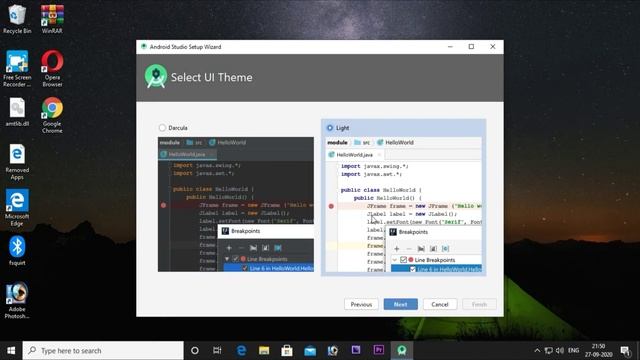Select the Darcula theme radio button
Viewport: 640px width, 360px height.
[162, 128]
